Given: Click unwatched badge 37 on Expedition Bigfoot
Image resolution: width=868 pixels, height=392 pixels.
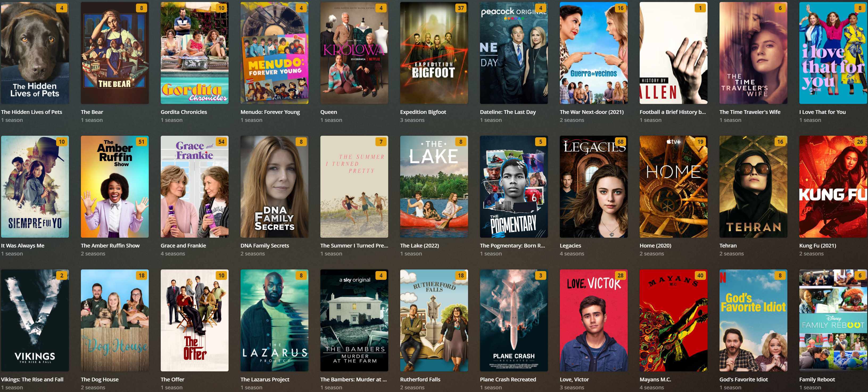Looking at the screenshot, I should coord(461,8).
